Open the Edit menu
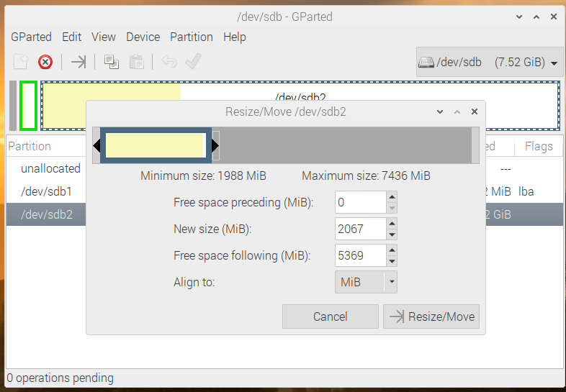The height and width of the screenshot is (392, 566). pos(71,37)
